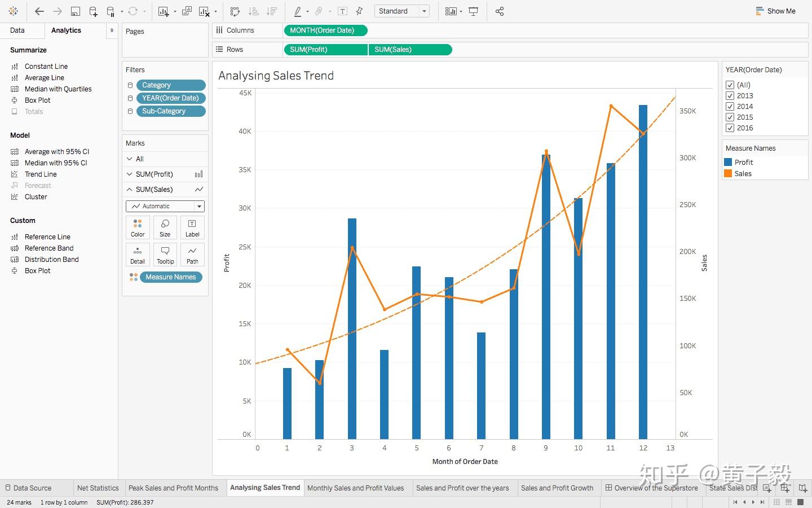Image resolution: width=812 pixels, height=508 pixels.
Task: Open the Automatic mark type dropdown
Action: [198, 206]
